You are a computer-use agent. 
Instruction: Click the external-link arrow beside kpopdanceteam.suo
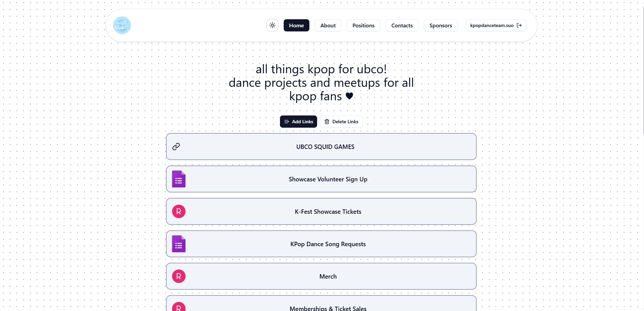click(x=519, y=25)
